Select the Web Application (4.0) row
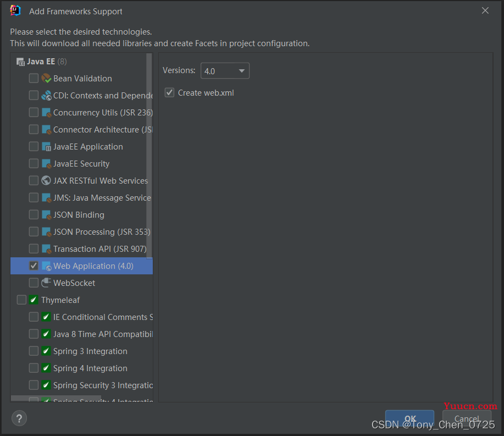Image resolution: width=504 pixels, height=436 pixels. pyautogui.click(x=82, y=266)
